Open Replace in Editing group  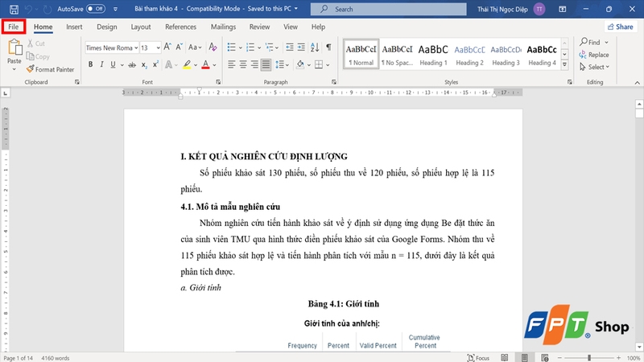tap(594, 55)
